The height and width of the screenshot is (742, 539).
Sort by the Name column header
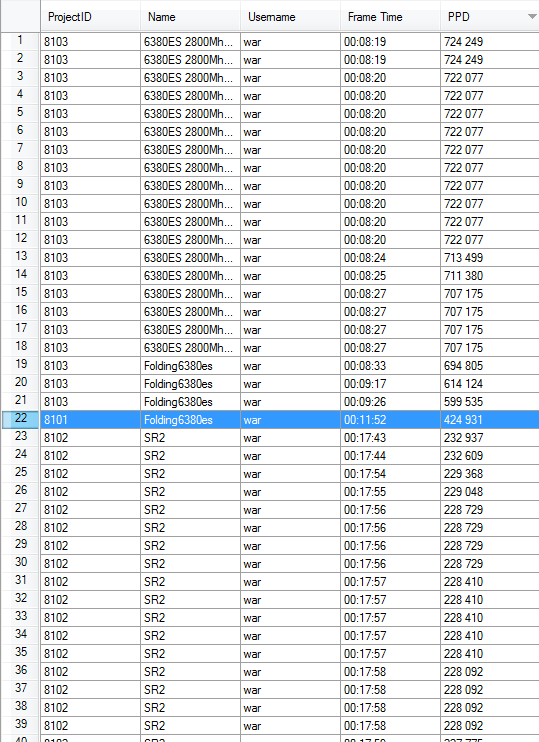point(190,17)
